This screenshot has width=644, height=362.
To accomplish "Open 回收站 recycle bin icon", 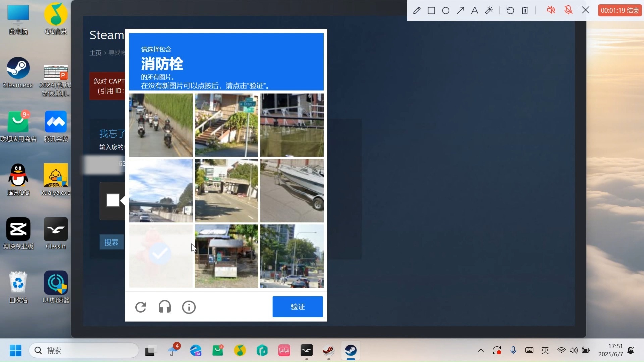I will coord(18,287).
